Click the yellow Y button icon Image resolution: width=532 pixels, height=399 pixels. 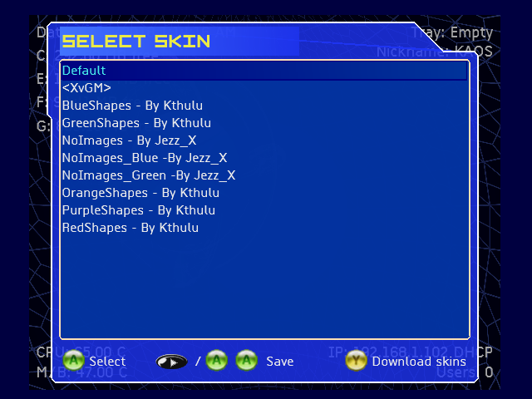[356, 360]
